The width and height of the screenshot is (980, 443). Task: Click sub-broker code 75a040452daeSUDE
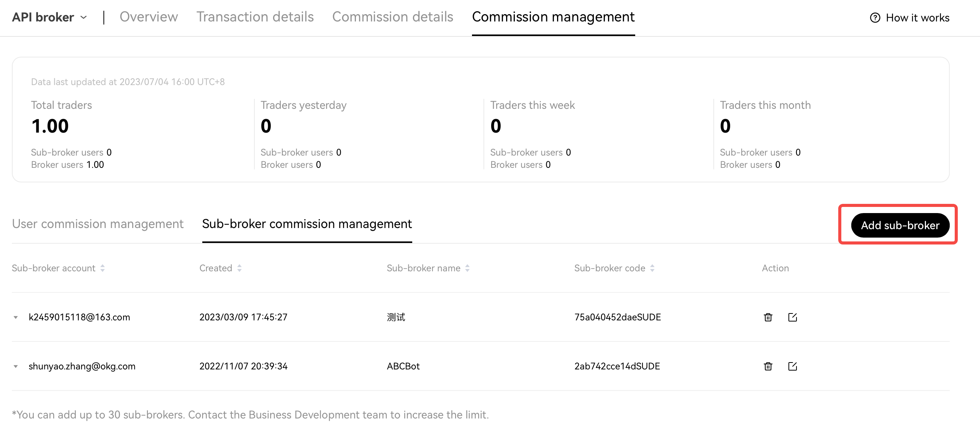click(x=618, y=317)
